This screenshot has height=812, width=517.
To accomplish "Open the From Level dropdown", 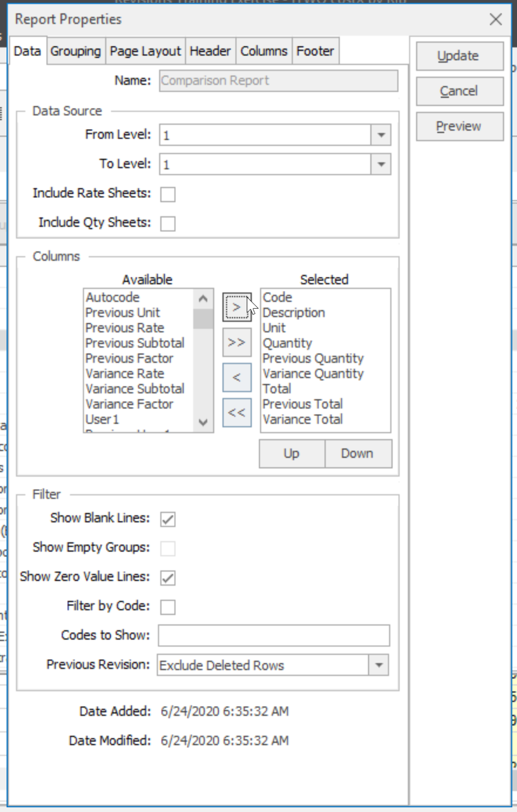I will pos(381,135).
